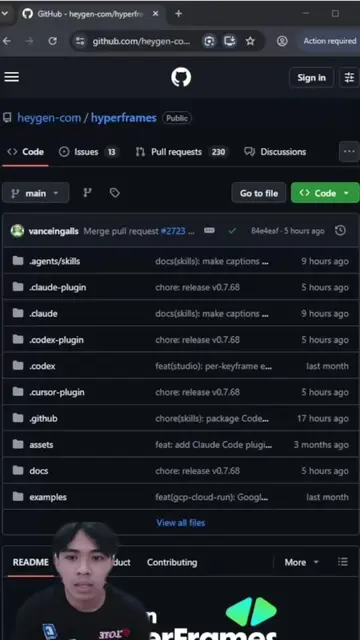Bookmark this page with the star icon
Image resolution: width=360 pixels, height=640 pixels.
250,41
